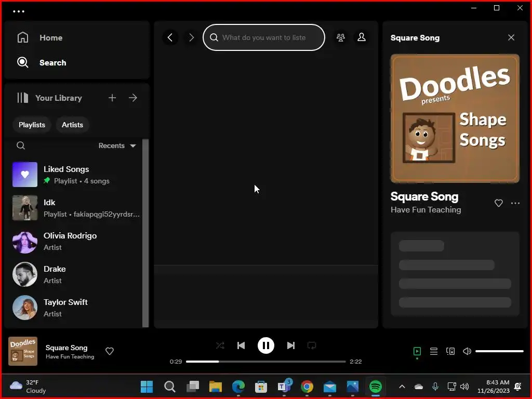Image resolution: width=532 pixels, height=399 pixels.
Task: Launch Microsoft Edge from taskbar
Action: [x=238, y=387]
